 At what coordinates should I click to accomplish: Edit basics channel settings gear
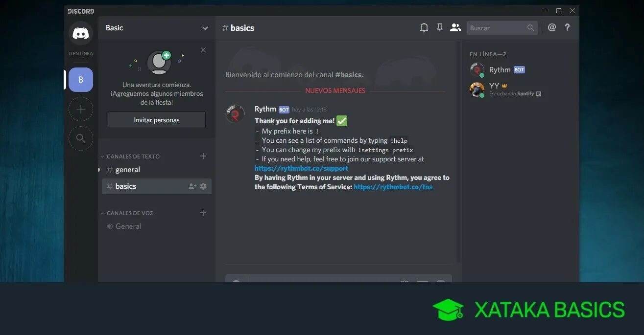point(203,186)
